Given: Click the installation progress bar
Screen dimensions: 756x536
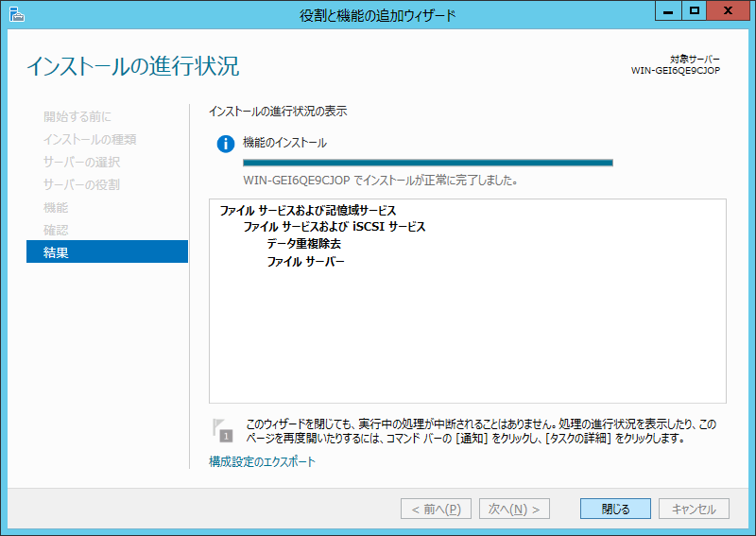Looking at the screenshot, I should coord(427,163).
